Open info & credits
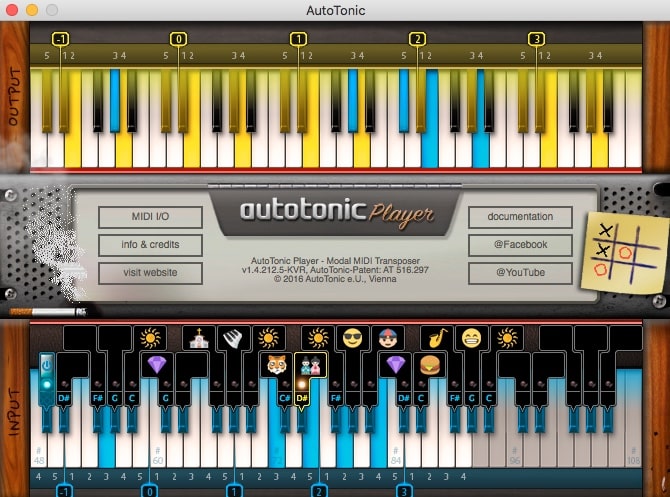 coord(150,245)
